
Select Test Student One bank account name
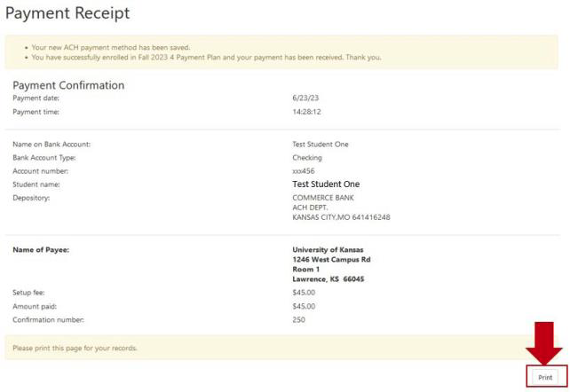(321, 144)
